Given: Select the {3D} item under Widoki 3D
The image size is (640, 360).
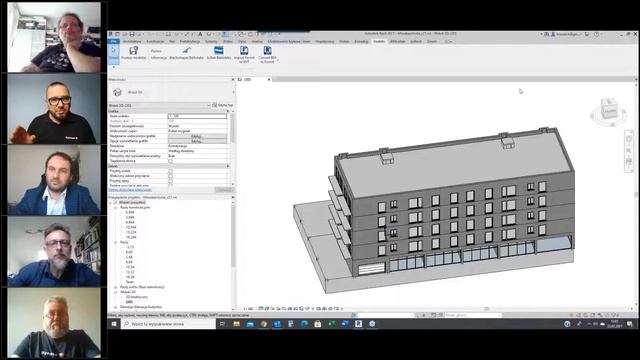Looking at the screenshot, I should [130, 302].
